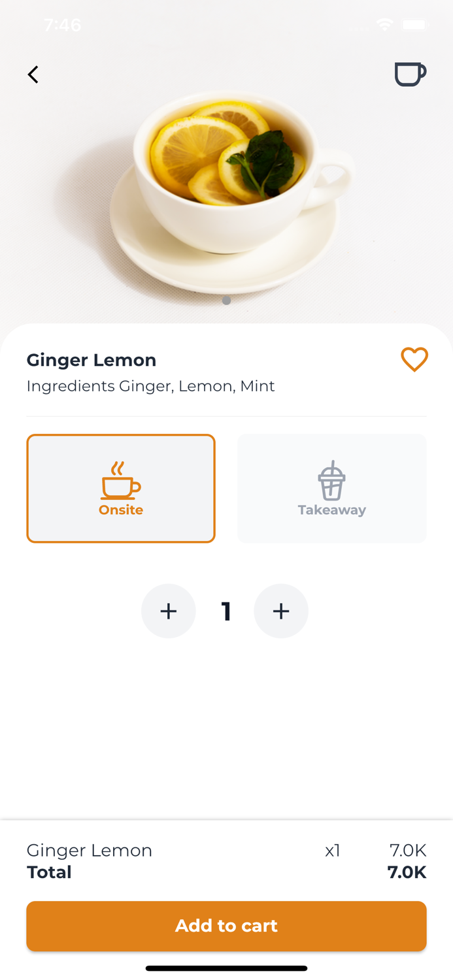The image size is (453, 980).
Task: Tap the Ingredients description text
Action: click(x=150, y=386)
